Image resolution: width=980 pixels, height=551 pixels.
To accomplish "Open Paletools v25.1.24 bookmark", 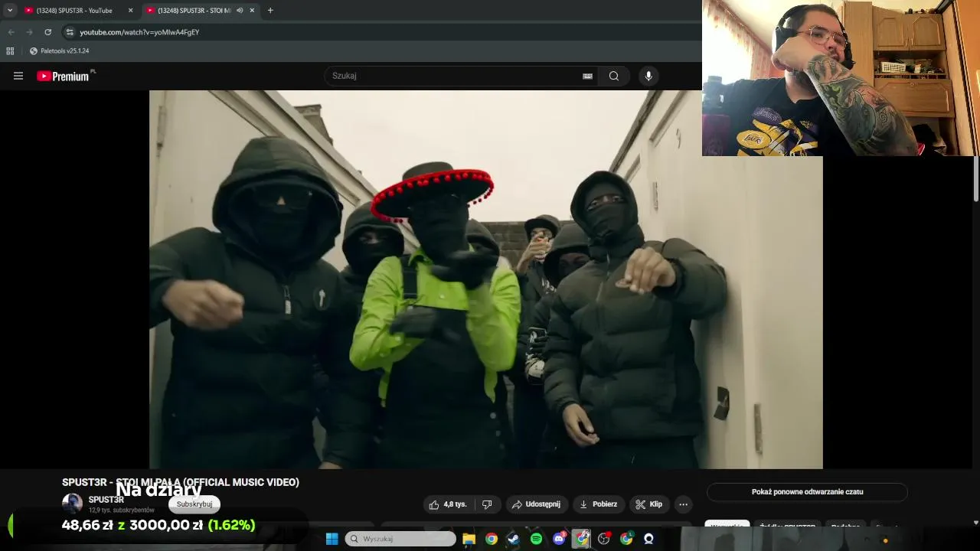I will click(x=60, y=51).
